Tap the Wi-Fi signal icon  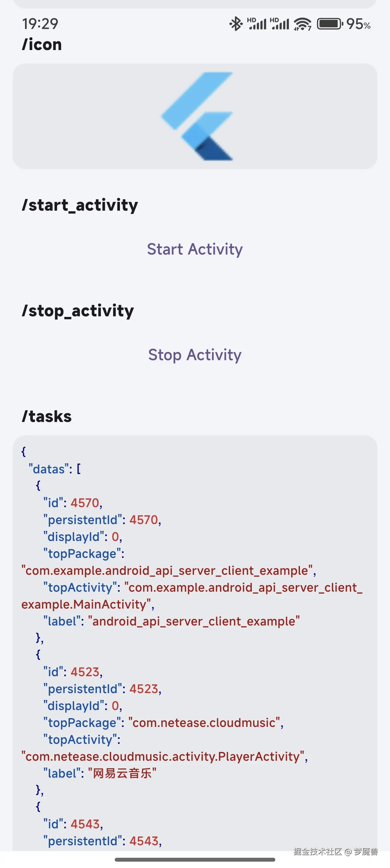click(x=302, y=24)
